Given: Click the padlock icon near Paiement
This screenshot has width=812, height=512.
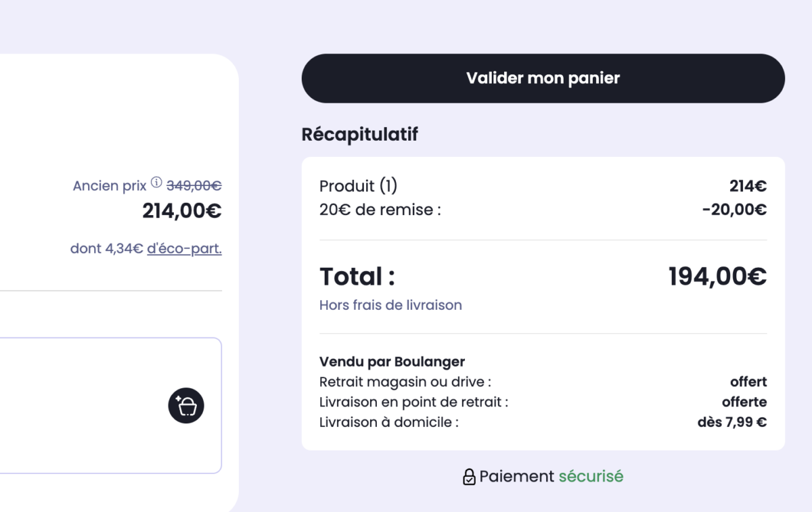Looking at the screenshot, I should point(469,477).
